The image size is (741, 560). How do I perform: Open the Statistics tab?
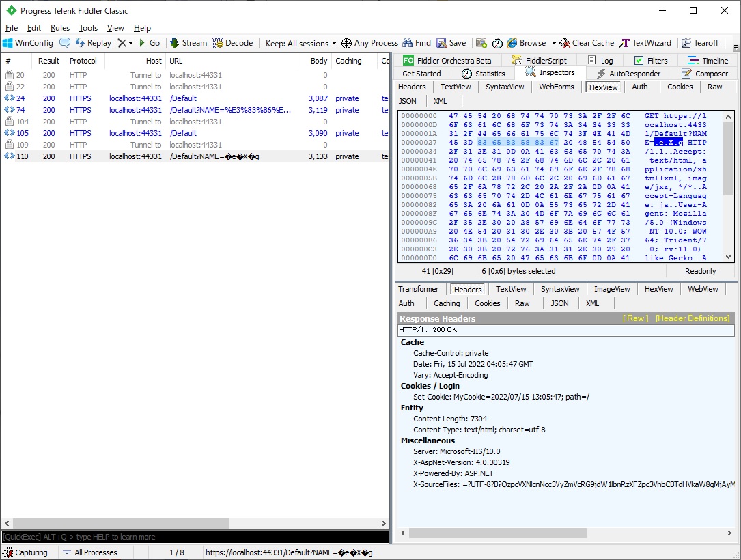pyautogui.click(x=484, y=74)
